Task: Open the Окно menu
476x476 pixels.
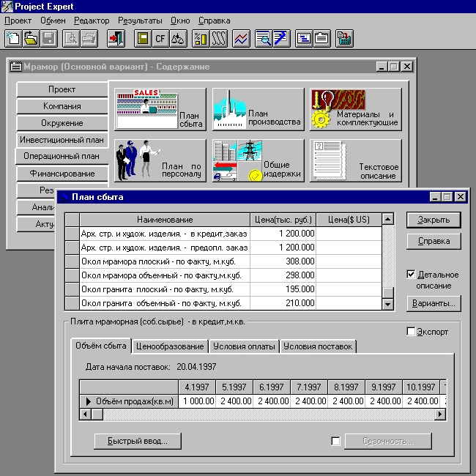Action: (x=180, y=21)
